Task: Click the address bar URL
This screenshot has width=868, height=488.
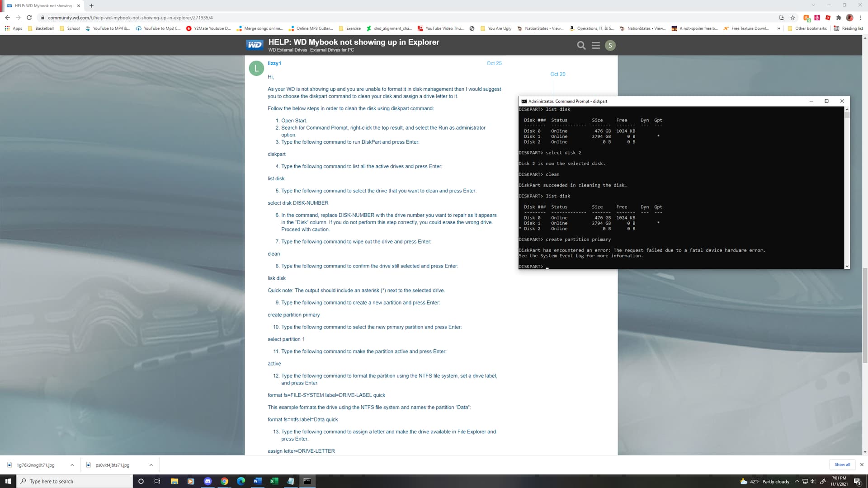Action: click(130, 18)
